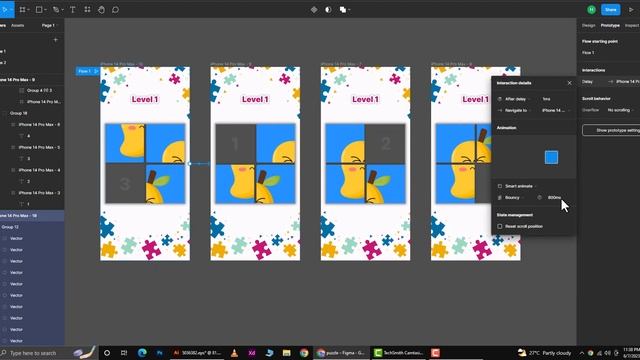The height and width of the screenshot is (360, 640).
Task: Select the Group 4 layer
Action: [x=39, y=91]
